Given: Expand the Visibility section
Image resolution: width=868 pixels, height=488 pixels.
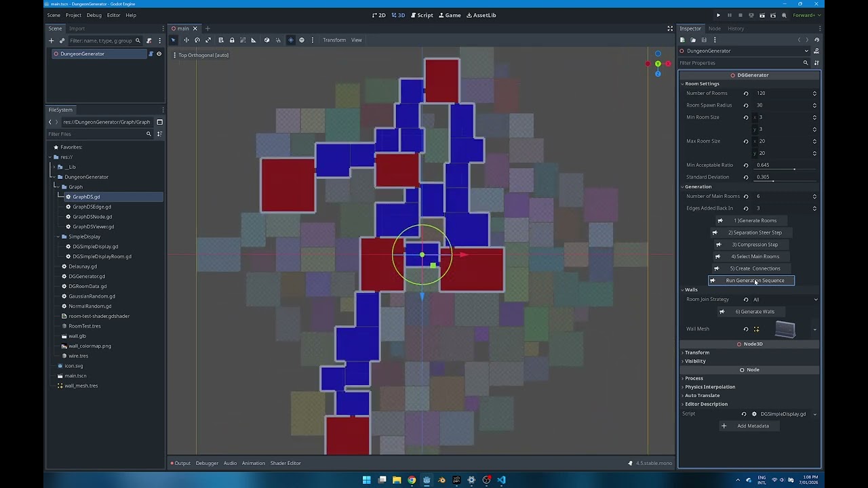Looking at the screenshot, I should coord(695,361).
